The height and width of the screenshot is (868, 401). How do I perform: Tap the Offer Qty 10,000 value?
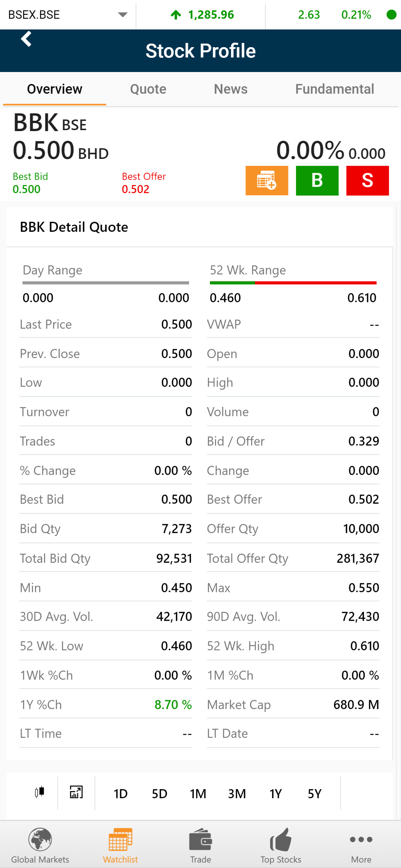(361, 529)
